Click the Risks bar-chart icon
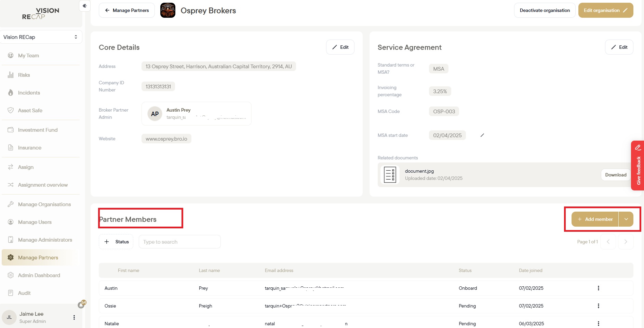644x328 pixels. coord(11,75)
